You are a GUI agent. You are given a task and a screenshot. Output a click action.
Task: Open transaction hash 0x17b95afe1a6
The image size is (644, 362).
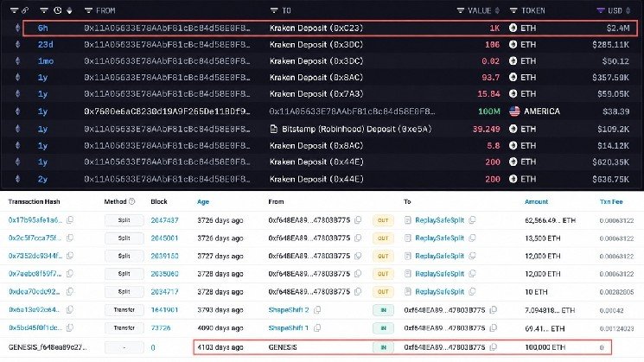(x=35, y=220)
